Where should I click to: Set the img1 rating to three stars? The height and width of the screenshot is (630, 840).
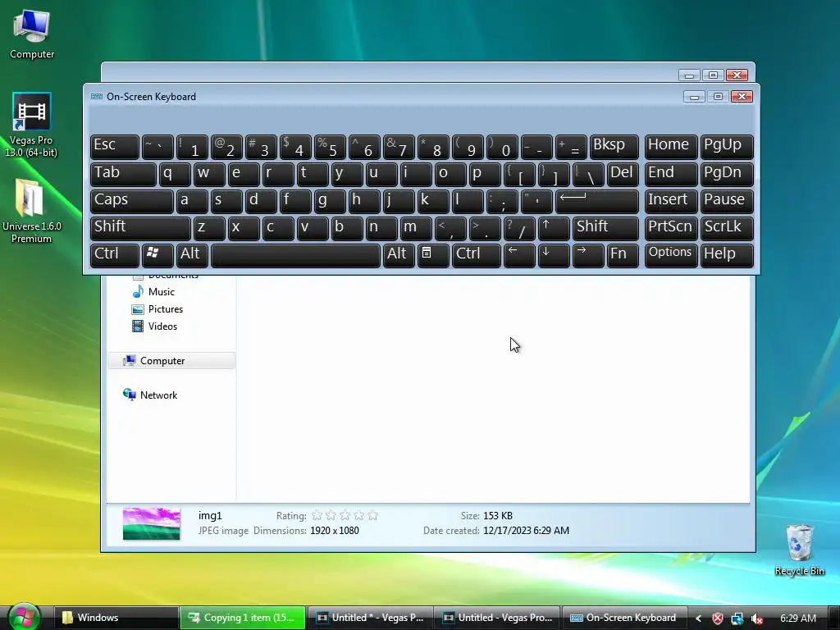click(345, 515)
